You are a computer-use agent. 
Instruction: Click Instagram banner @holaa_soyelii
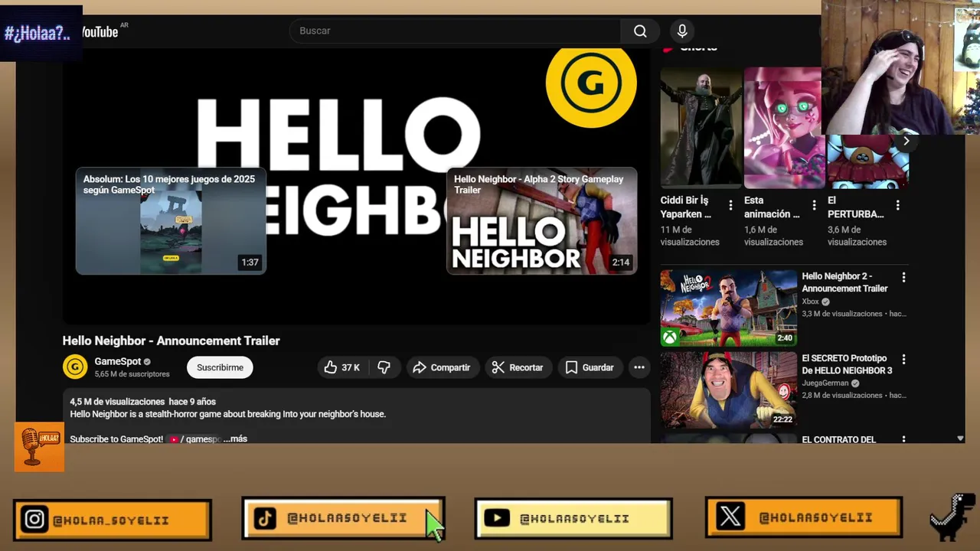(113, 520)
